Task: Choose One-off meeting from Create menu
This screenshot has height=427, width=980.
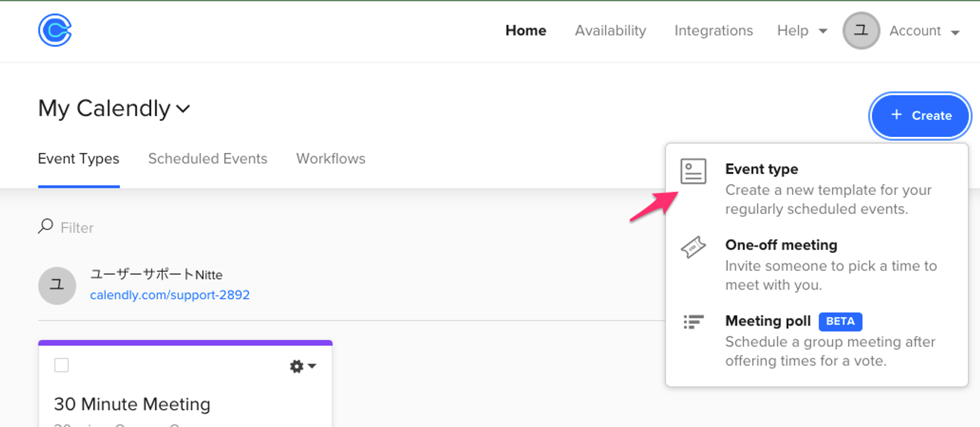Action: [x=817, y=264]
